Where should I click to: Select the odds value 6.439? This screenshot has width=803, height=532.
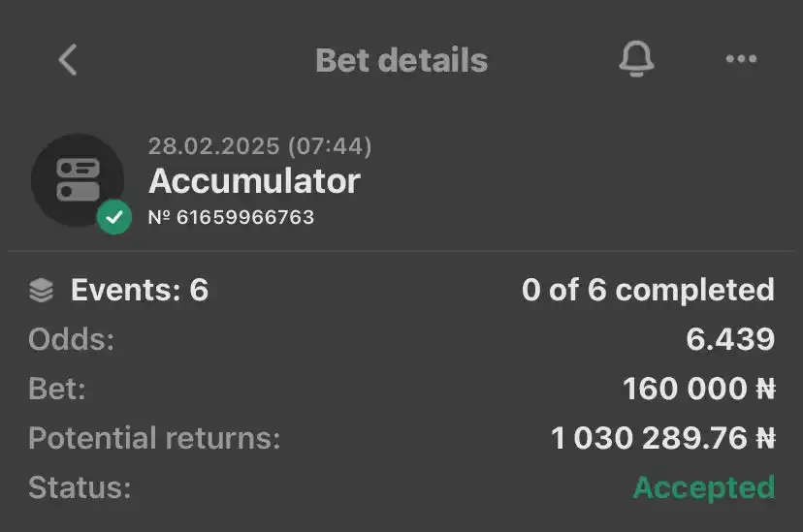coord(730,339)
